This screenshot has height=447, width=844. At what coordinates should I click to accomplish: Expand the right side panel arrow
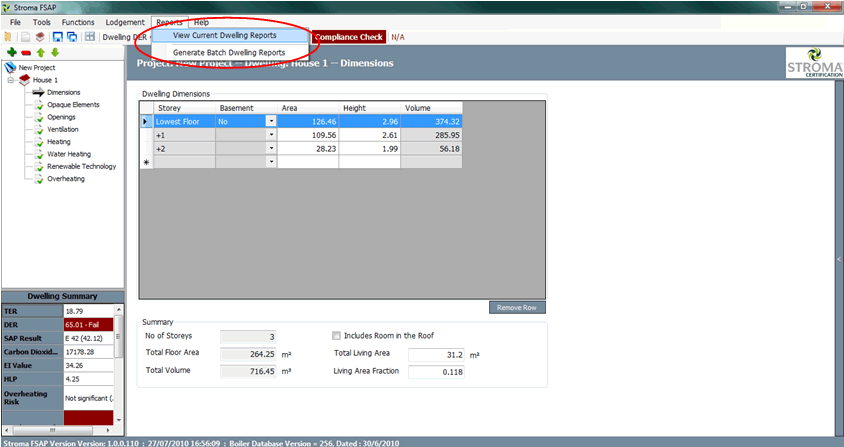pyautogui.click(x=839, y=259)
